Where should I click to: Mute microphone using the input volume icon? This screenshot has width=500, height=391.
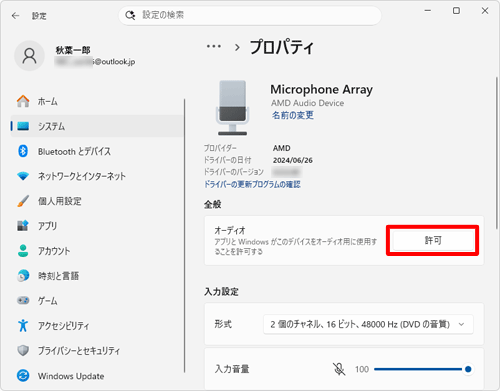pos(339,369)
